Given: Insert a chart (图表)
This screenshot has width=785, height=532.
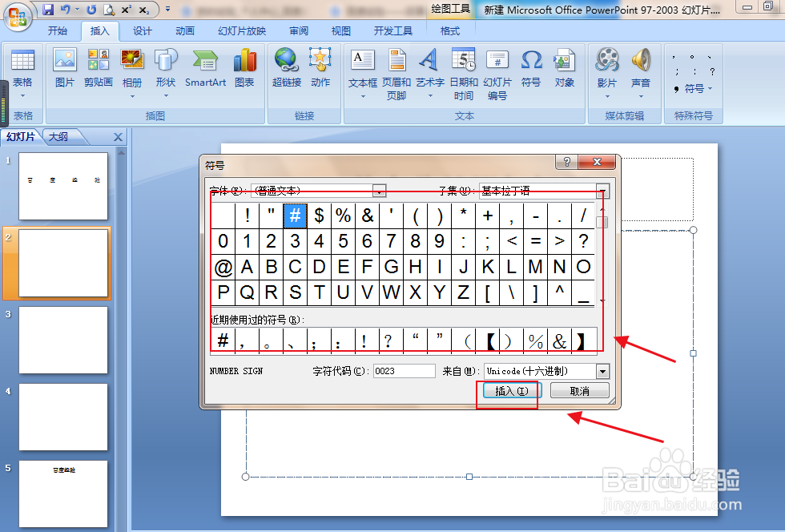Looking at the screenshot, I should click(x=244, y=68).
